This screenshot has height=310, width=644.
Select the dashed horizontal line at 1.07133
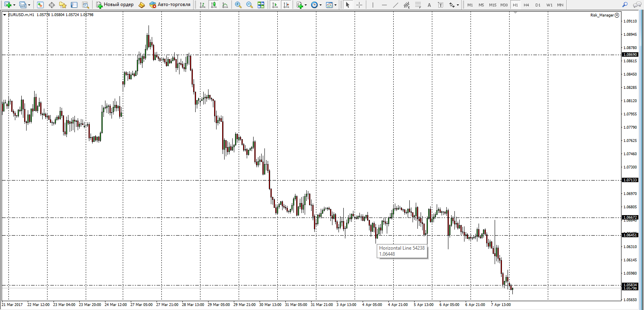point(312,180)
